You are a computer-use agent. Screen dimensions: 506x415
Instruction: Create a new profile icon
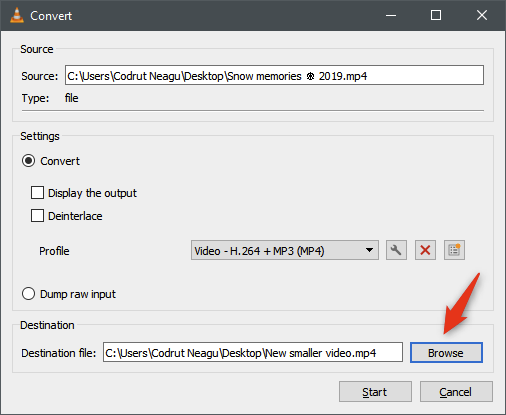pos(454,250)
